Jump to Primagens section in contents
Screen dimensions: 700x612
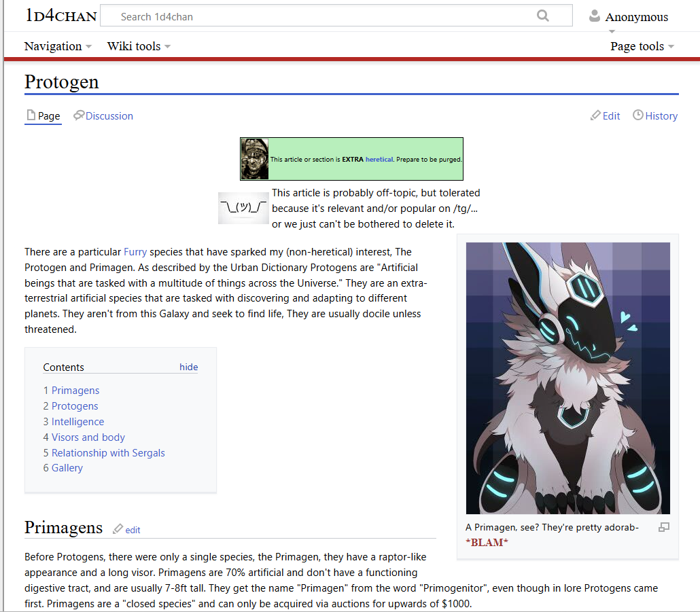[x=75, y=391]
